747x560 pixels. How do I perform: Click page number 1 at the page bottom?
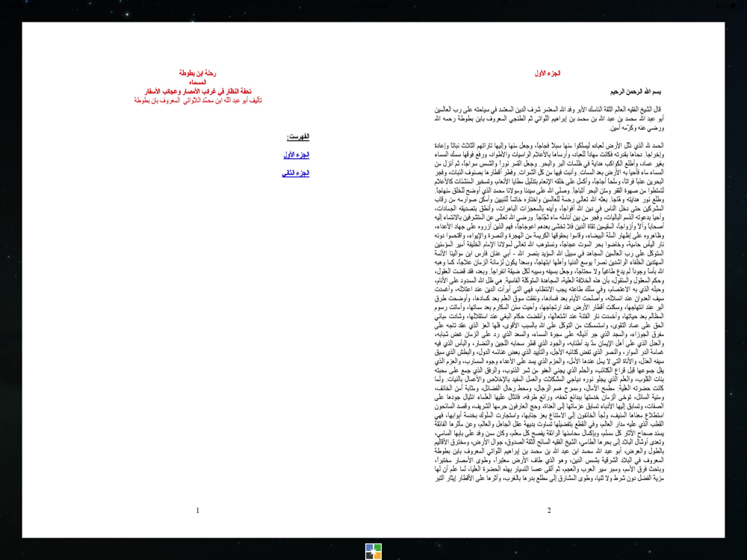tap(198, 511)
